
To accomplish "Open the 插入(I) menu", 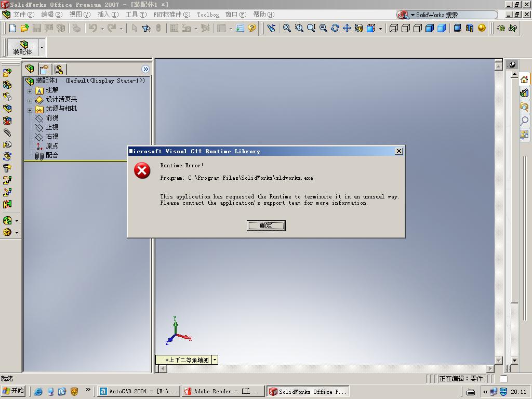I will 108,15.
